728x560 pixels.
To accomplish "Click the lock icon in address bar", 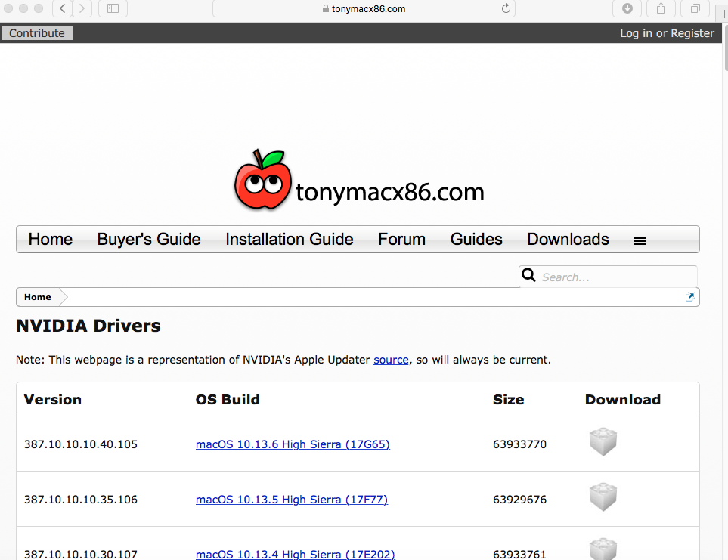I will (x=326, y=8).
